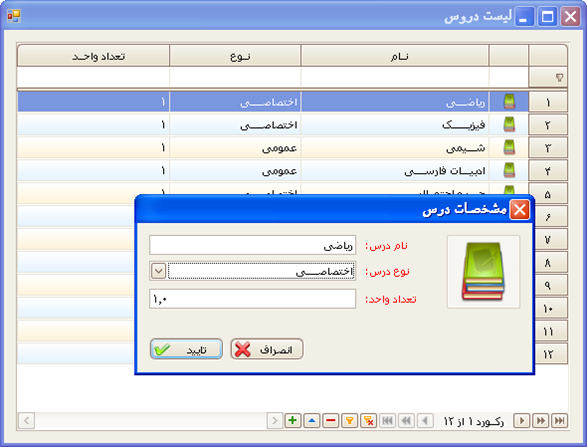The image size is (587, 447).
Task: Click the green plus add-record icon
Action: 293,420
